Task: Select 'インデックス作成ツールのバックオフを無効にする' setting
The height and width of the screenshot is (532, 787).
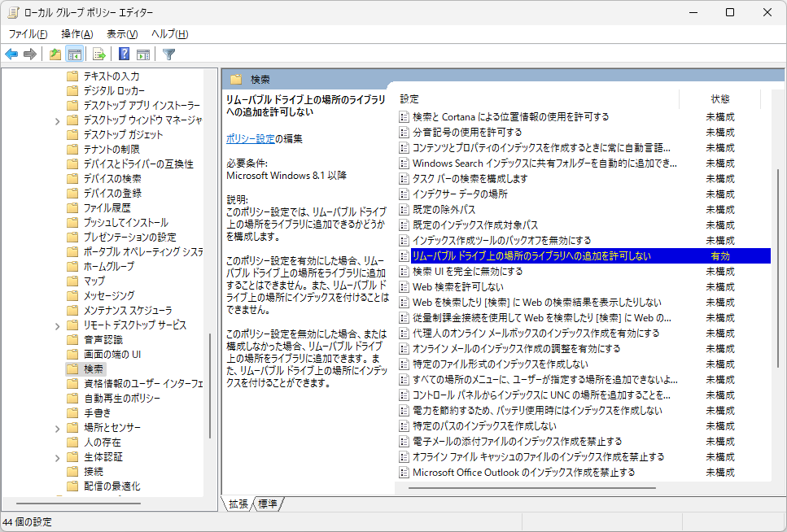Action: tap(502, 241)
